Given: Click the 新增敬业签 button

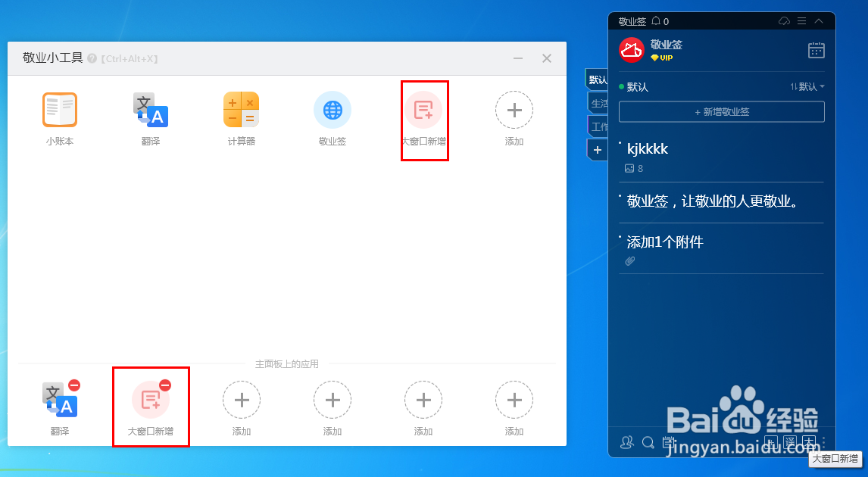Looking at the screenshot, I should (721, 112).
